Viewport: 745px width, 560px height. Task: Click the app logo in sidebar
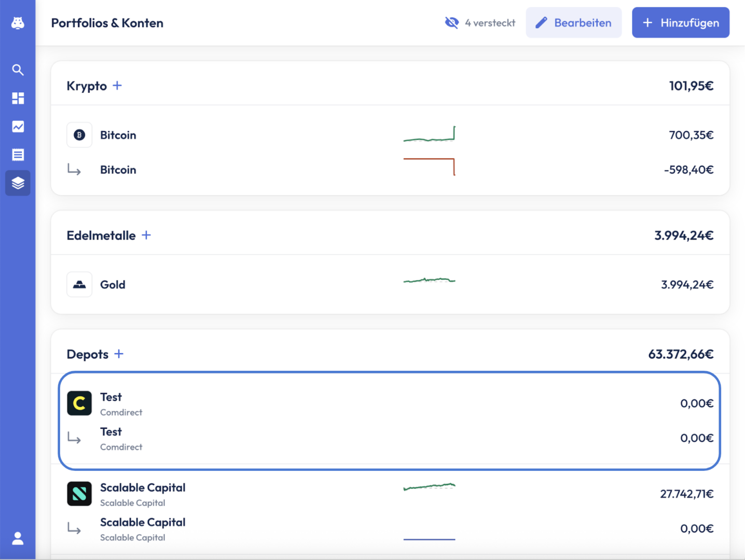18,23
